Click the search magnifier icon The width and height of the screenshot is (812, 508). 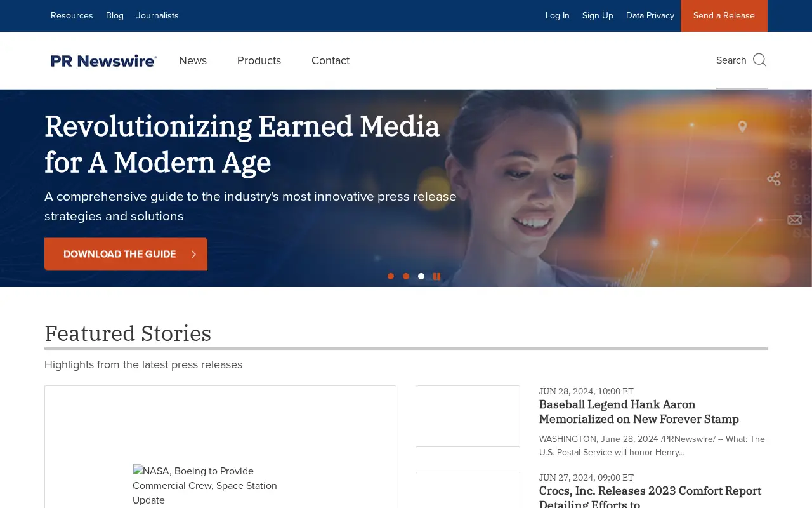[759, 60]
